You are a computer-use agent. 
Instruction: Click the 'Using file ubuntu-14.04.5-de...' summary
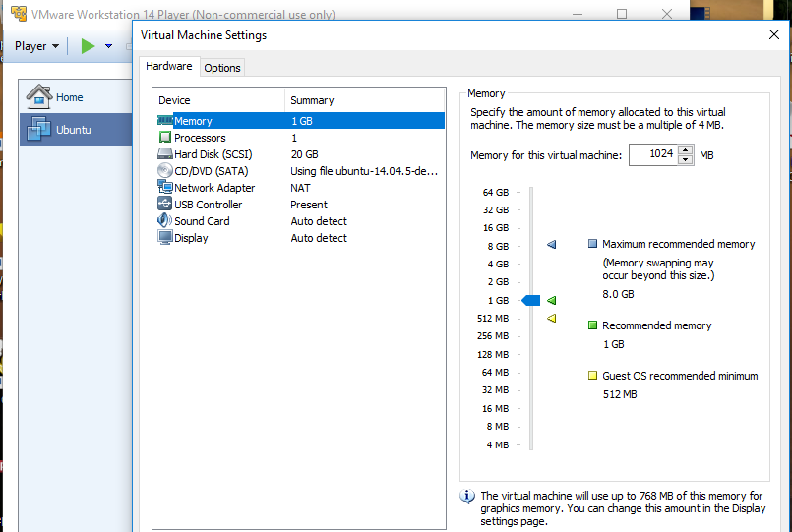(x=364, y=171)
